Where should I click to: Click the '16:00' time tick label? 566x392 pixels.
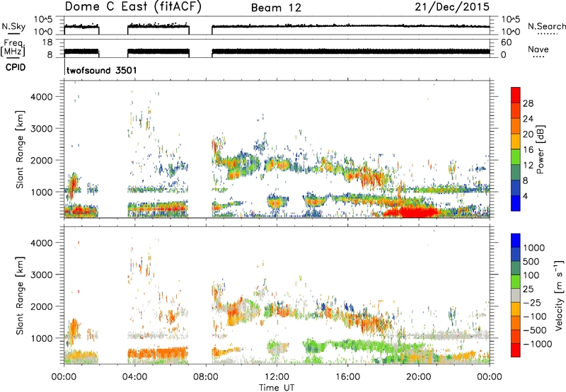click(347, 377)
